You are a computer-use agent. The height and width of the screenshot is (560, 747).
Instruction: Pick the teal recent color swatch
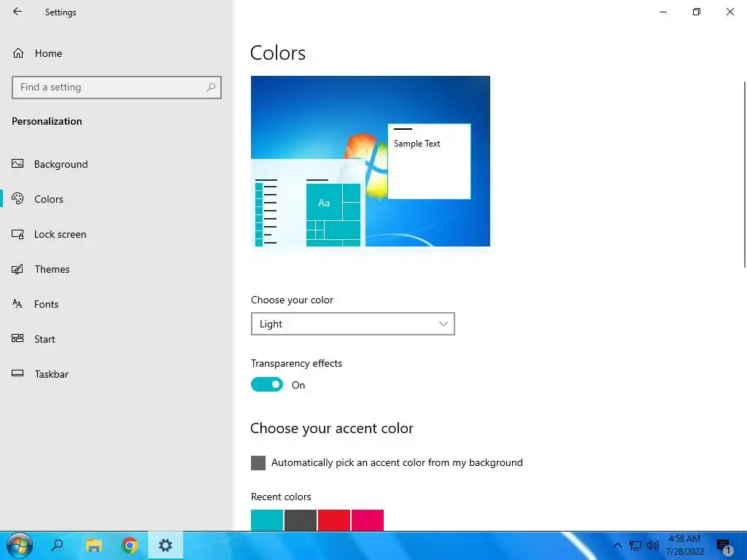coord(267,520)
